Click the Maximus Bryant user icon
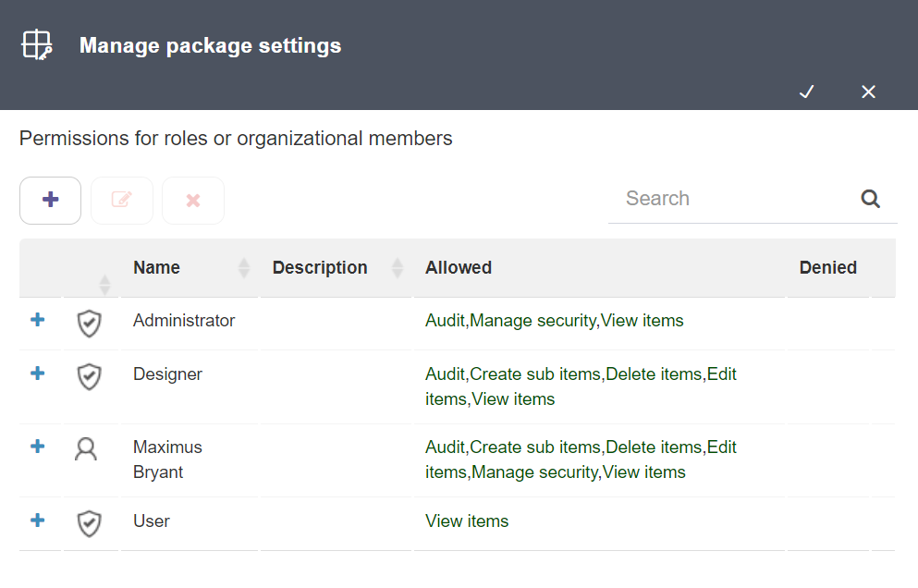Viewport: 918px width, 588px height. pos(86,449)
